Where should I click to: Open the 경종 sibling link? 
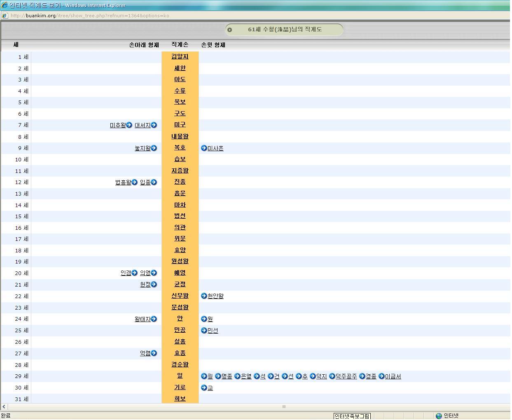(x=371, y=376)
